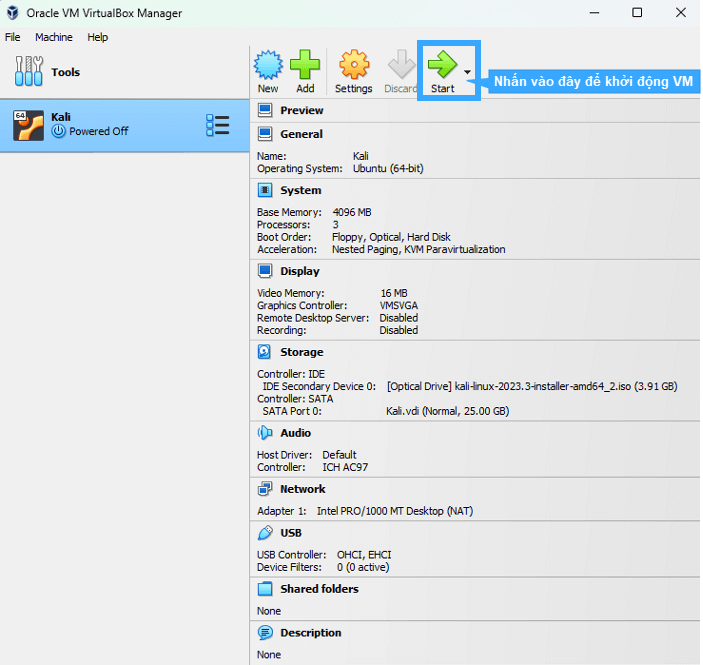The image size is (703, 665).
Task: Click the Intel PRO/1000 MT Desktop adapter
Action: (395, 511)
